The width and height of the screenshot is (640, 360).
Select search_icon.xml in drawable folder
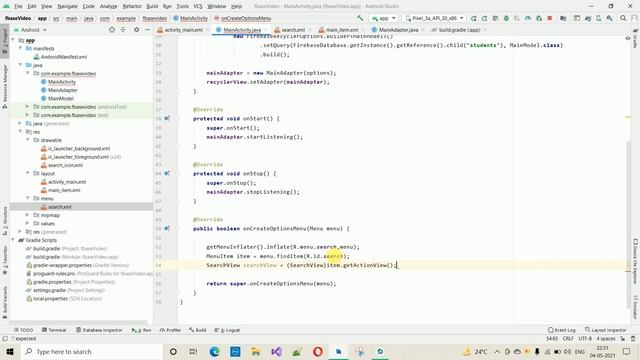pyautogui.click(x=65, y=165)
